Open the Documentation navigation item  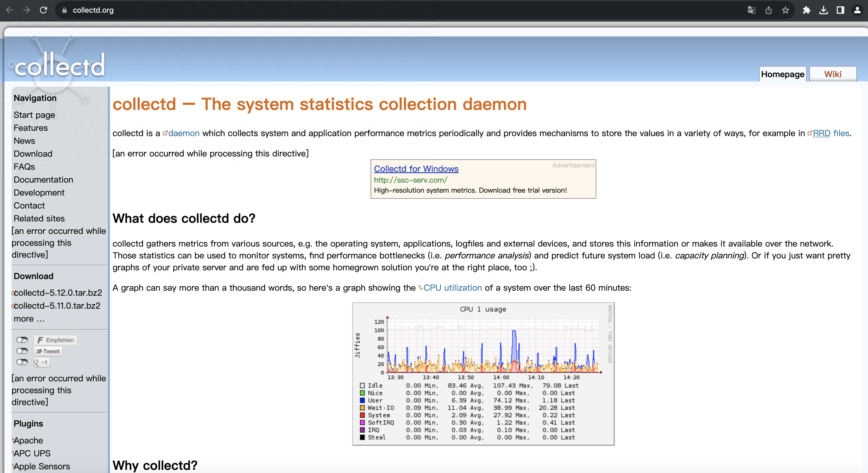coord(43,180)
